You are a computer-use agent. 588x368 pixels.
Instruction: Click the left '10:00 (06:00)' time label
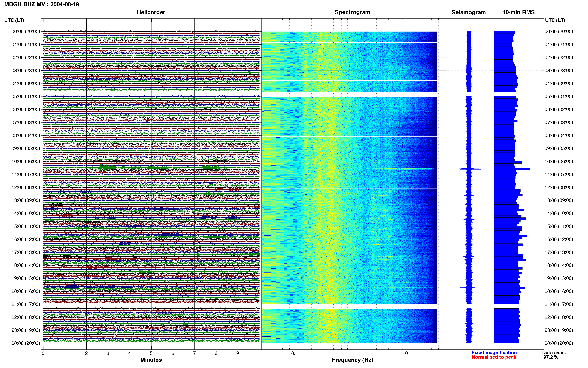pyautogui.click(x=26, y=161)
